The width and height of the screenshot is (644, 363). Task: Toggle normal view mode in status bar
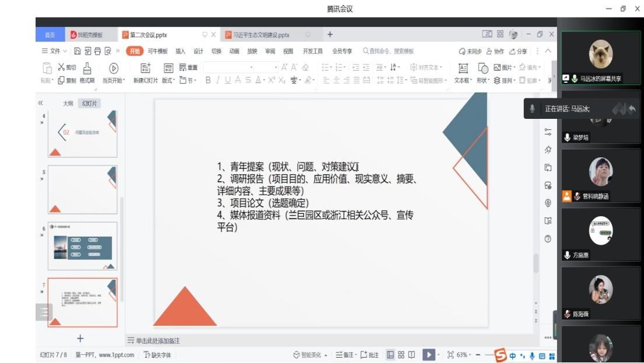(390, 355)
